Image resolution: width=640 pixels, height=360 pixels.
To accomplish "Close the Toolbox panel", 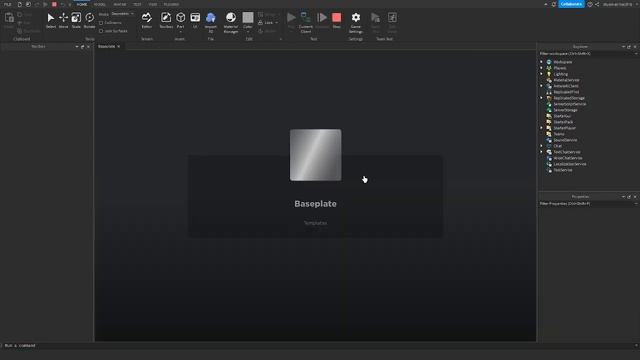I will coord(88,47).
